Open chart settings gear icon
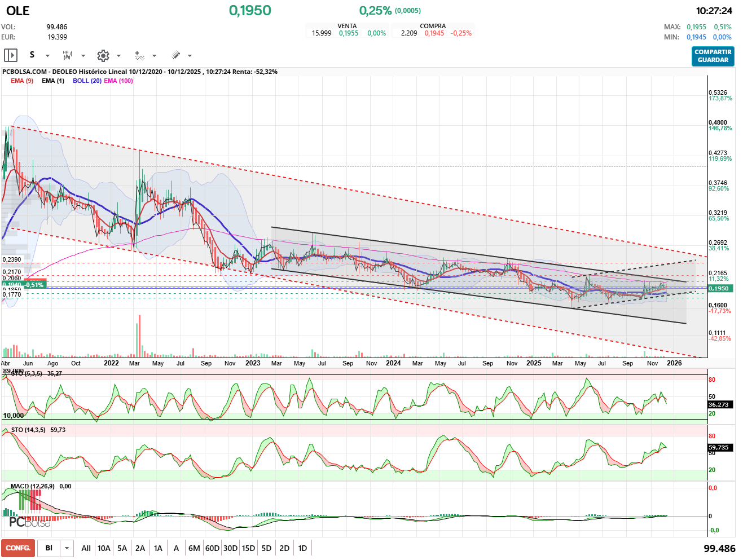743x560 pixels. (103, 55)
